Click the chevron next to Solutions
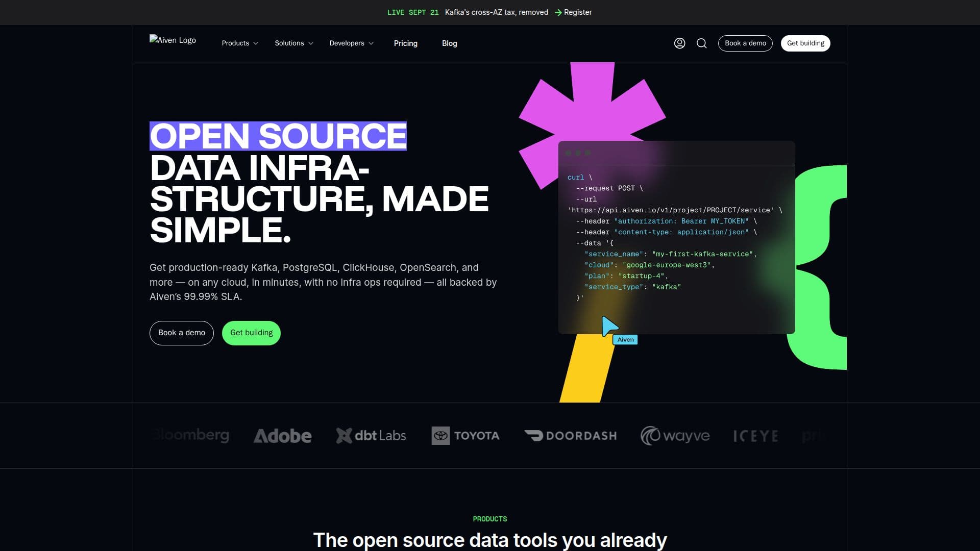The image size is (980, 551). (311, 43)
